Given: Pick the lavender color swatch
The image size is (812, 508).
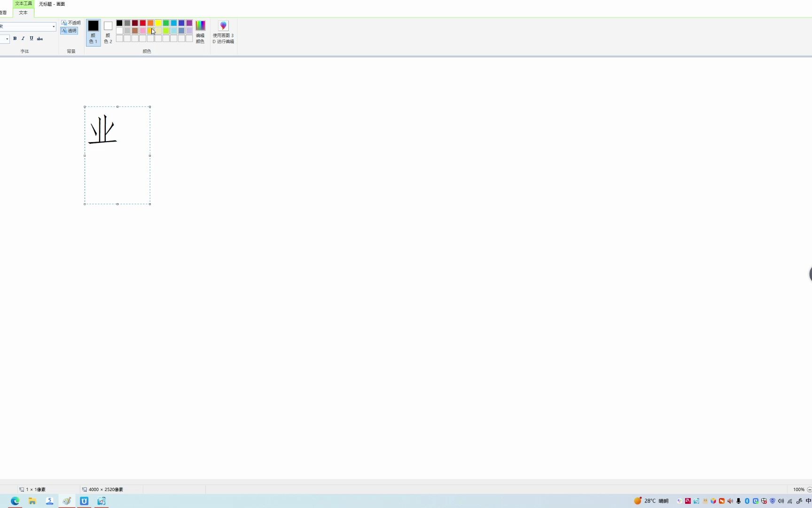Looking at the screenshot, I should point(189,31).
